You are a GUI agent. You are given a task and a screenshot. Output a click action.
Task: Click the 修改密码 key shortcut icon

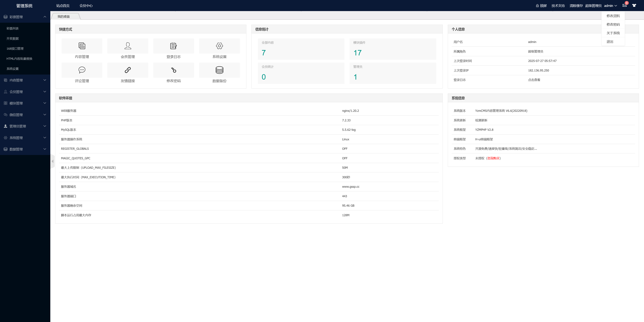click(173, 70)
